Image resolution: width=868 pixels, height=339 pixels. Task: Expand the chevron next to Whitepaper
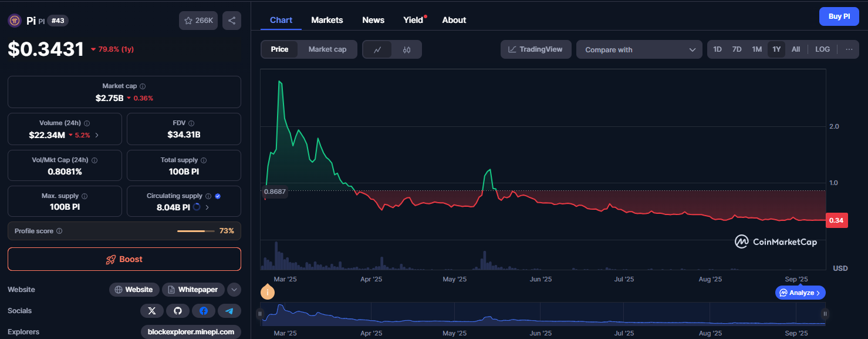pos(234,289)
